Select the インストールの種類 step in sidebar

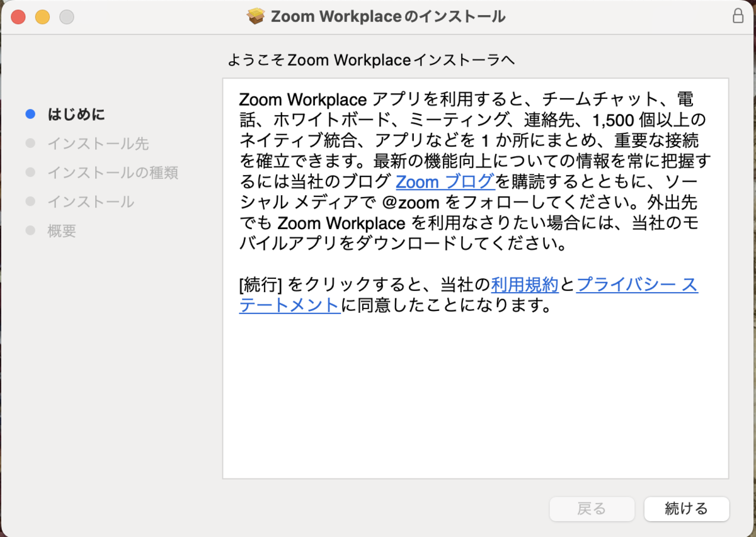click(x=113, y=172)
